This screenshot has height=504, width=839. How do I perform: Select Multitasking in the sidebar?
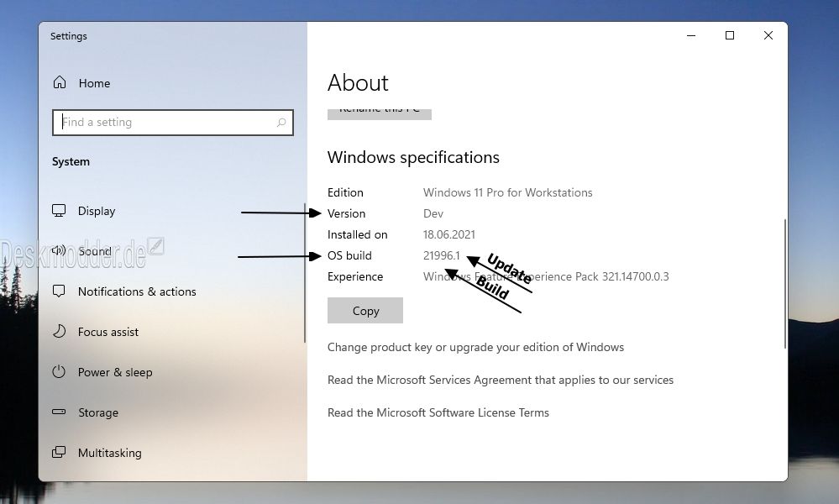[x=110, y=453]
